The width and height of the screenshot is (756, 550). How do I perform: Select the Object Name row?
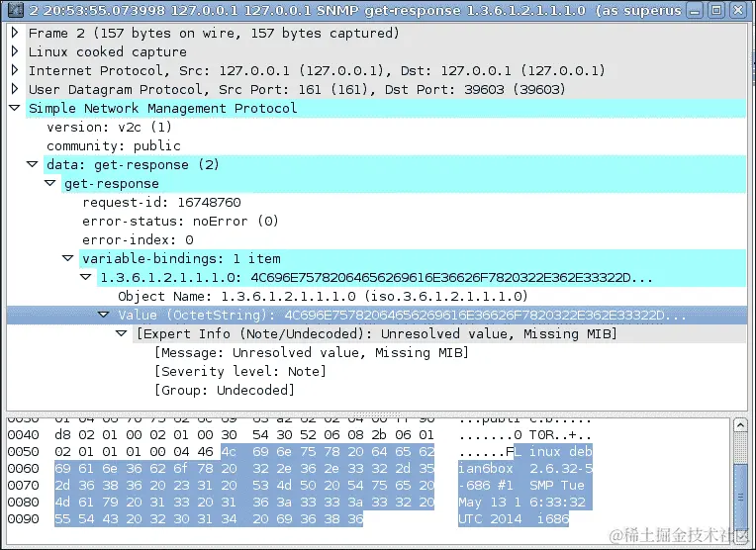pyautogui.click(x=323, y=296)
